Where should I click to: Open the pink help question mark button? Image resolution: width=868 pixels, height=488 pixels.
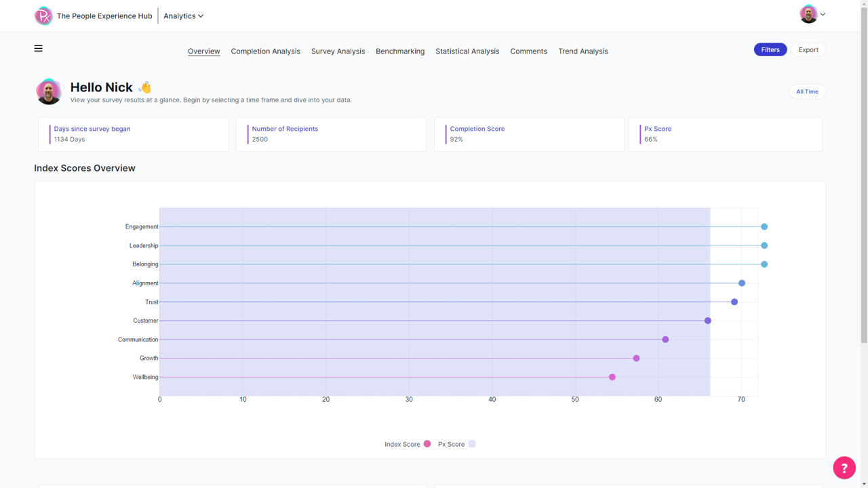[844, 468]
